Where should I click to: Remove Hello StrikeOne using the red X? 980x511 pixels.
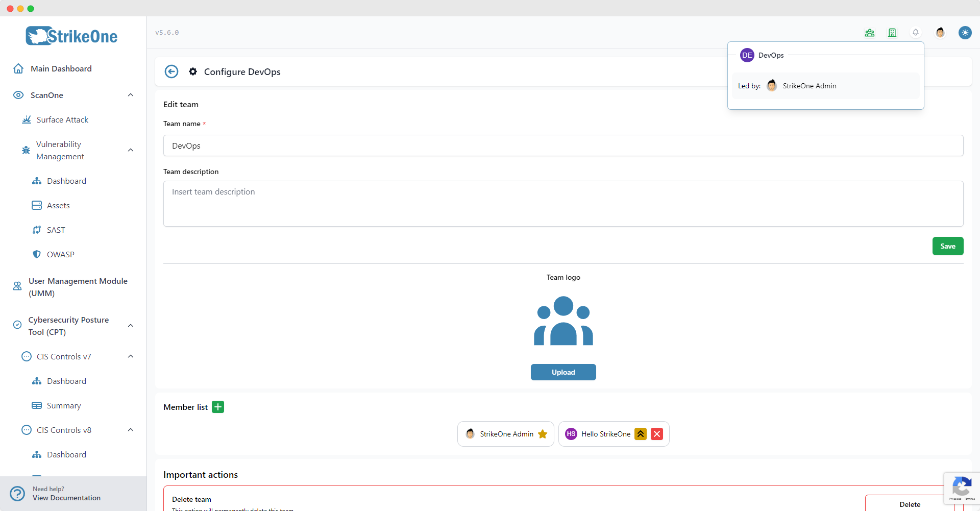tap(657, 434)
